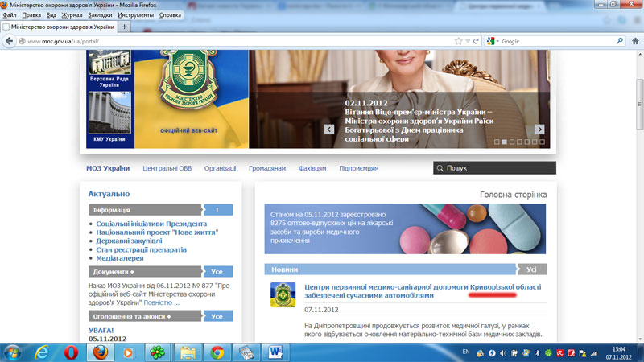
Task: Bookmark this page with the star icon
Action: [457, 41]
